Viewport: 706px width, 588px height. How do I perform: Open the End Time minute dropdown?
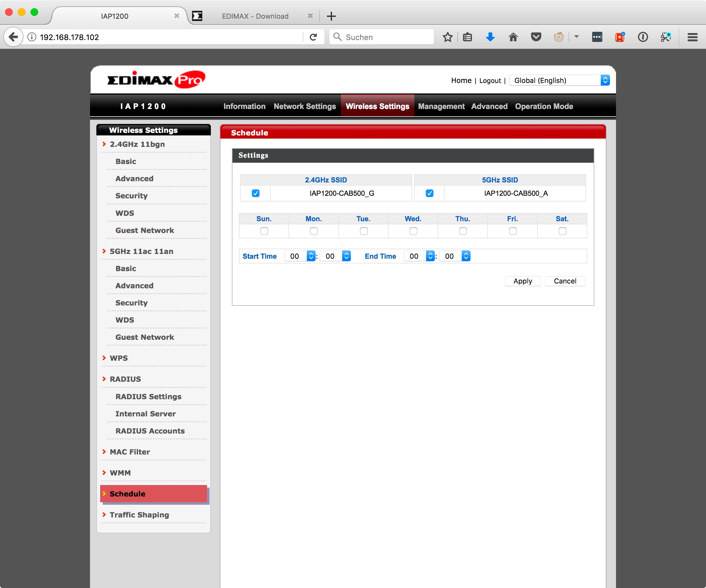454,256
